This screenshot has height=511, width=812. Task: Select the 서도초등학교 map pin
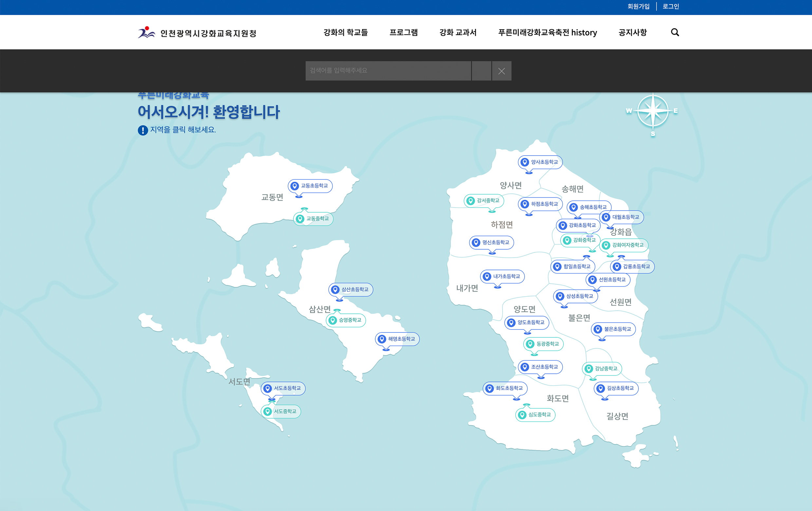point(283,388)
